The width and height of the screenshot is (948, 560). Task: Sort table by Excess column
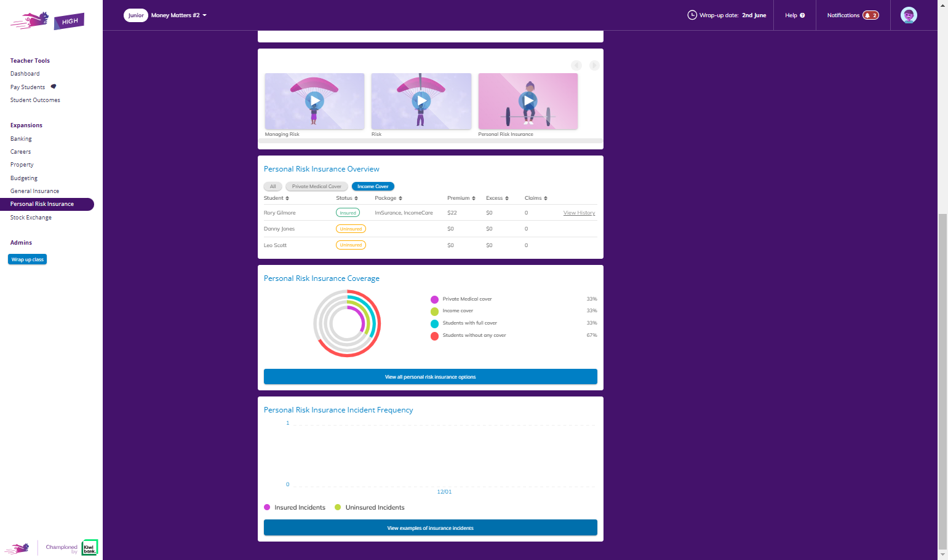point(497,198)
